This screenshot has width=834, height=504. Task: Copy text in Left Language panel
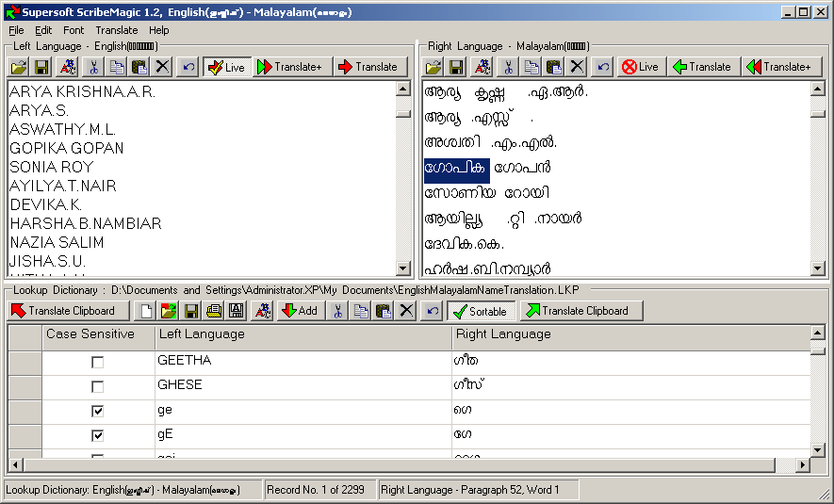click(x=117, y=67)
